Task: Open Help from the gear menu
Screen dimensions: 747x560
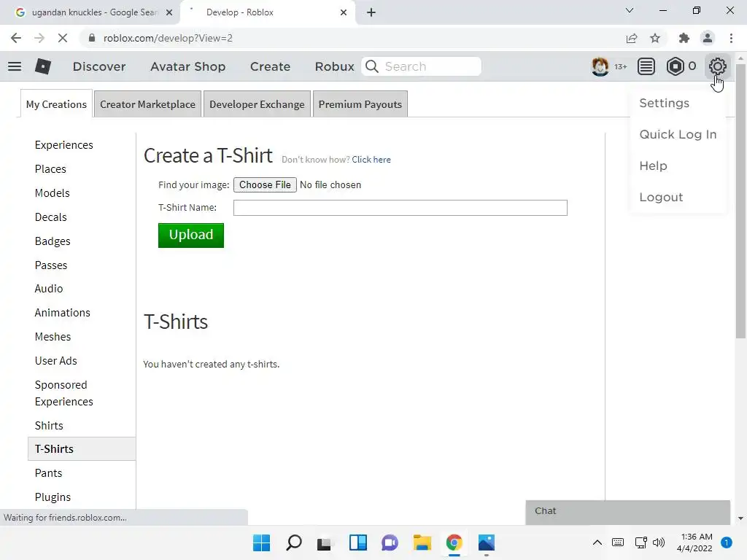Action: coord(653,166)
